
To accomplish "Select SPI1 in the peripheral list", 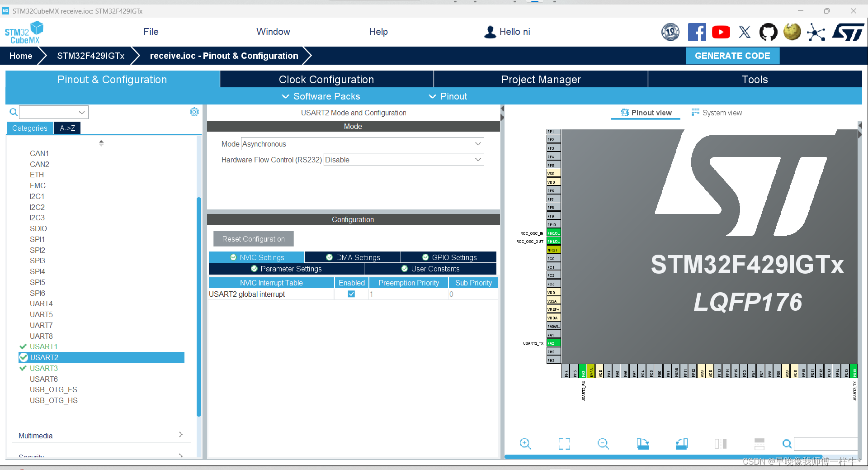I will 37,239.
